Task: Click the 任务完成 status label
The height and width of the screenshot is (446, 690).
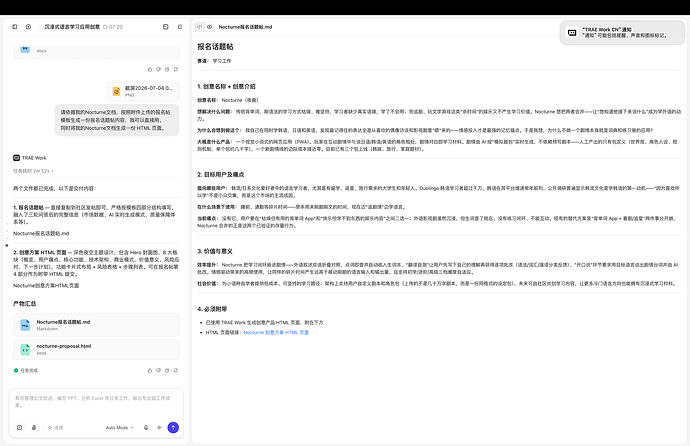Action: [x=26, y=370]
